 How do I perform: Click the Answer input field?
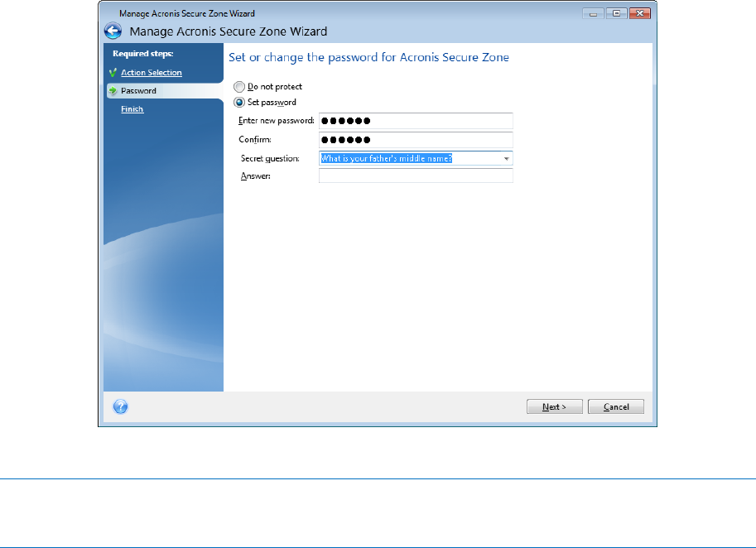pos(416,176)
